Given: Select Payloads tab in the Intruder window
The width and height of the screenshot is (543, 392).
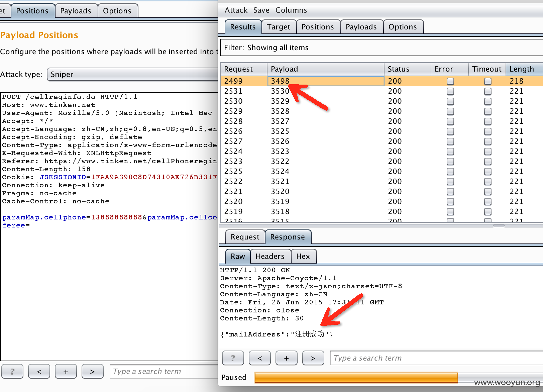Looking at the screenshot, I should tap(76, 11).
